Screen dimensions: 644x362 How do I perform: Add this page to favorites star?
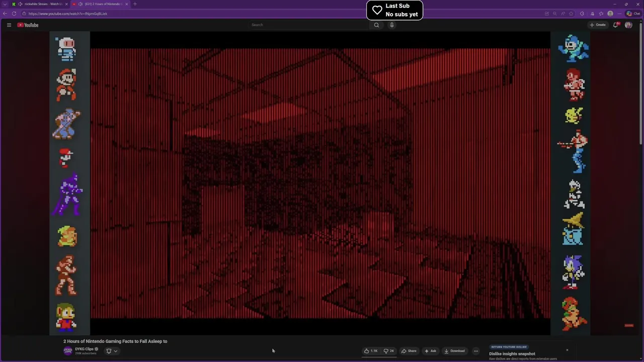coord(571,14)
